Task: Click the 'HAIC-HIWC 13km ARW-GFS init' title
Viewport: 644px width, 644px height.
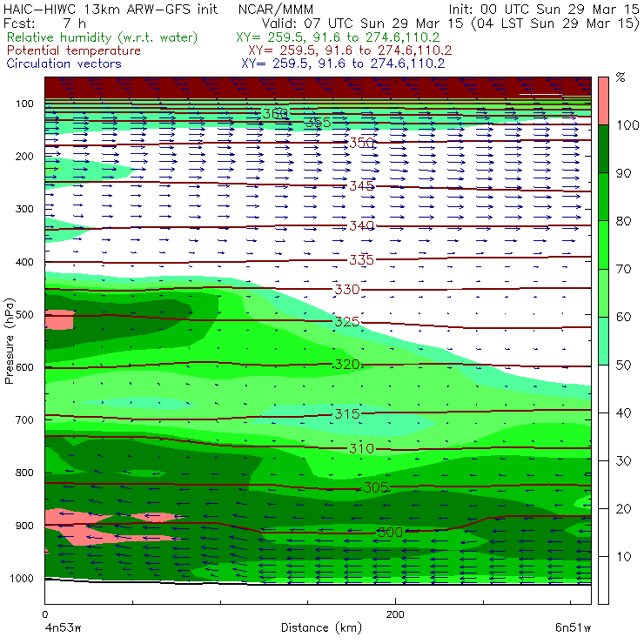Action: click(x=111, y=10)
